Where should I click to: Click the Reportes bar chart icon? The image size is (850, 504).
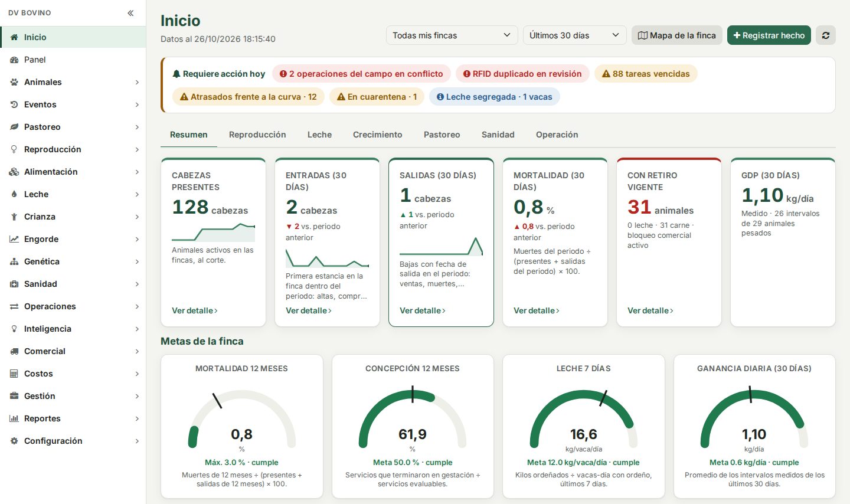click(14, 418)
